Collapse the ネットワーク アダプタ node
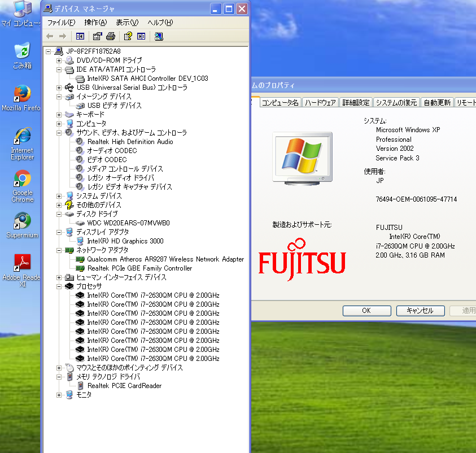This screenshot has width=476, height=453. tap(59, 250)
